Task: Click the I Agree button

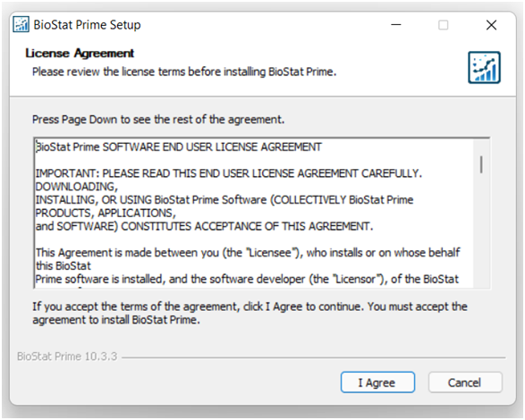Action: [x=377, y=382]
